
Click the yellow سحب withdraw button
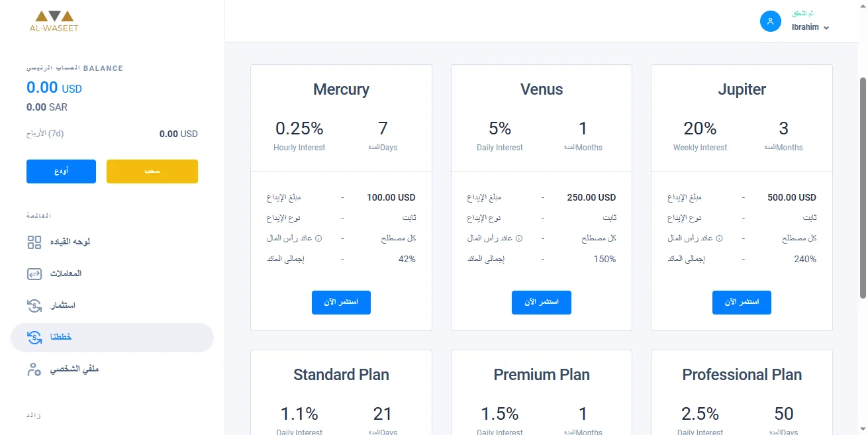click(152, 171)
